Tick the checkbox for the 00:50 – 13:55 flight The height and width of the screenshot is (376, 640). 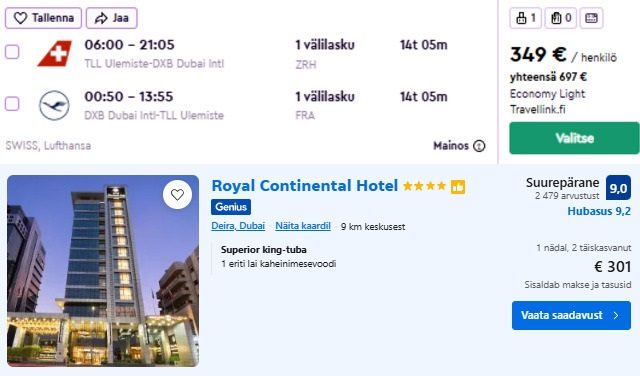[12, 104]
